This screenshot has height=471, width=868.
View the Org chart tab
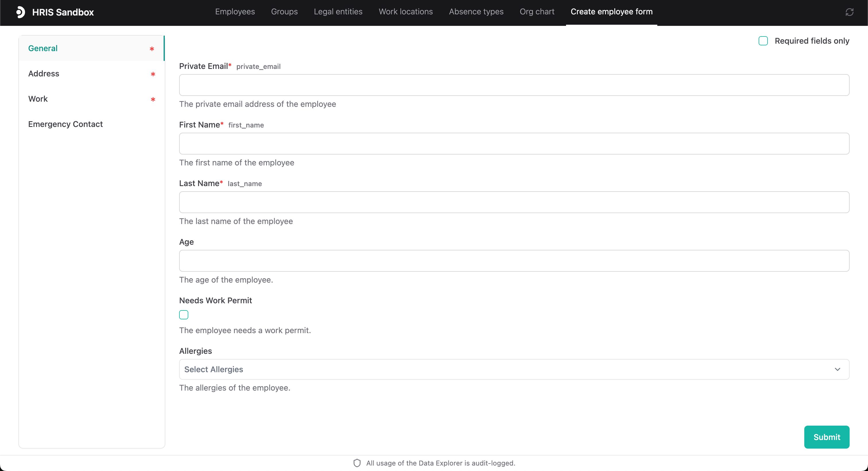(x=537, y=12)
